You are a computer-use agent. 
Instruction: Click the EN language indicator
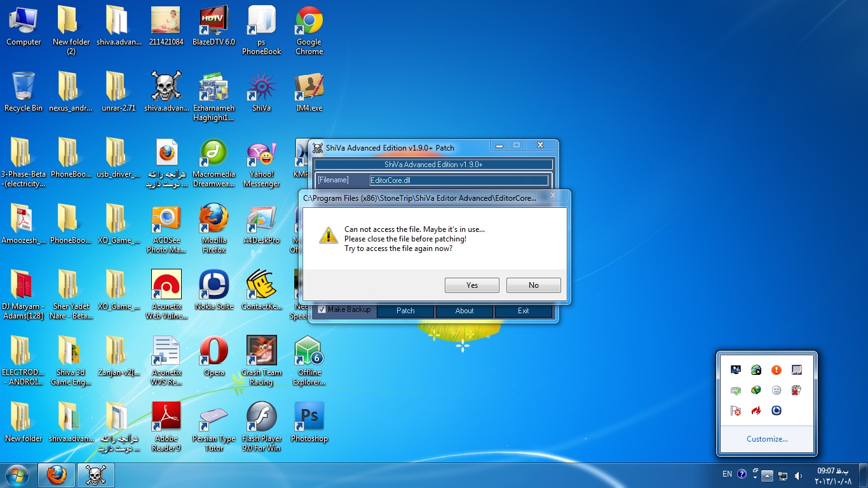[727, 474]
